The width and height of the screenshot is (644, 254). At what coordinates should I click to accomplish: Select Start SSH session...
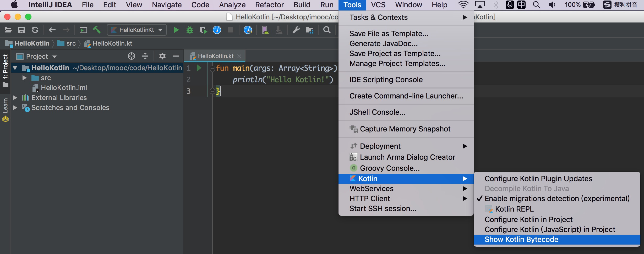406,208
